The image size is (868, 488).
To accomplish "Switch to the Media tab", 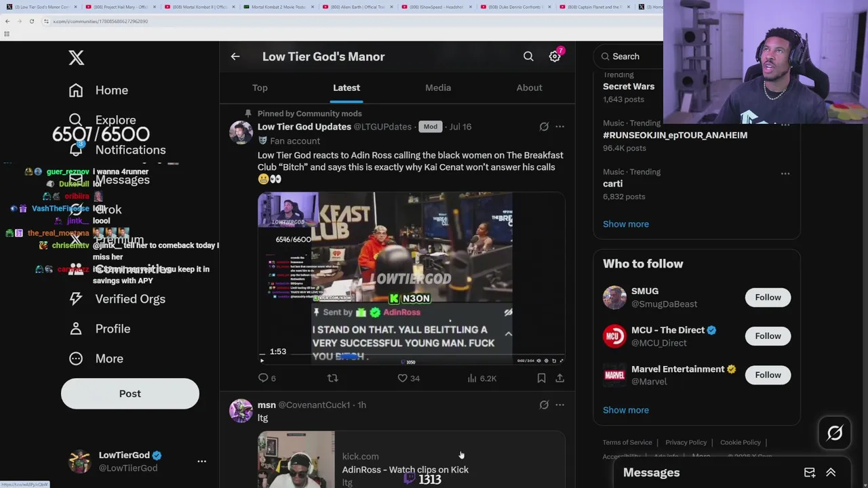I will [438, 87].
